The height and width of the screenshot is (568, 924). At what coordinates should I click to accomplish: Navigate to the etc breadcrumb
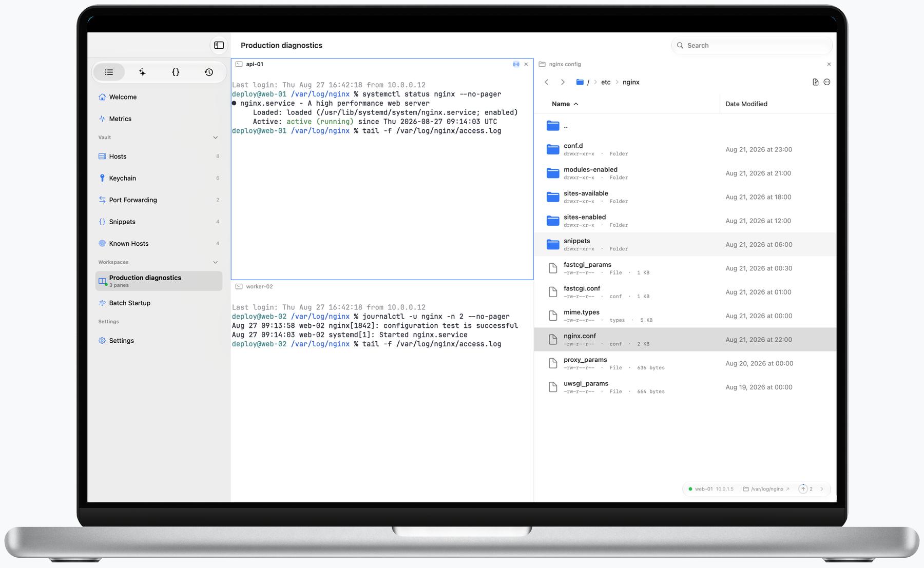tap(606, 82)
